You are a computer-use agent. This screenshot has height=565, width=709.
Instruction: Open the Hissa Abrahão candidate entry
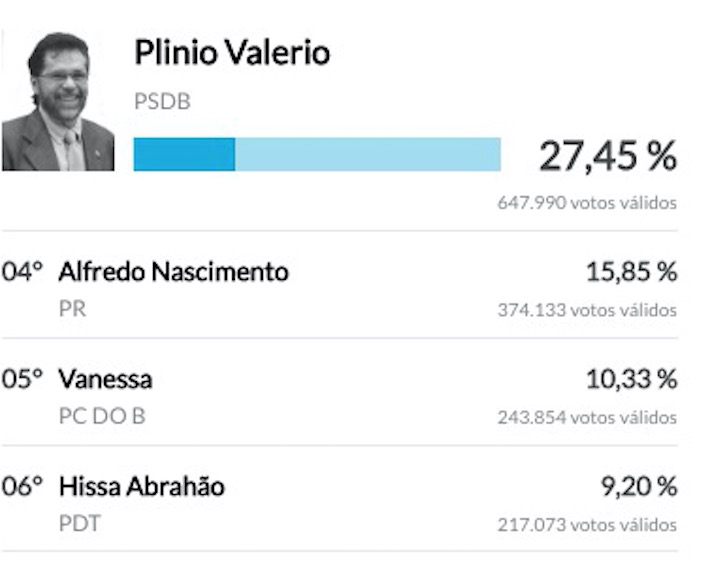pyautogui.click(x=141, y=487)
